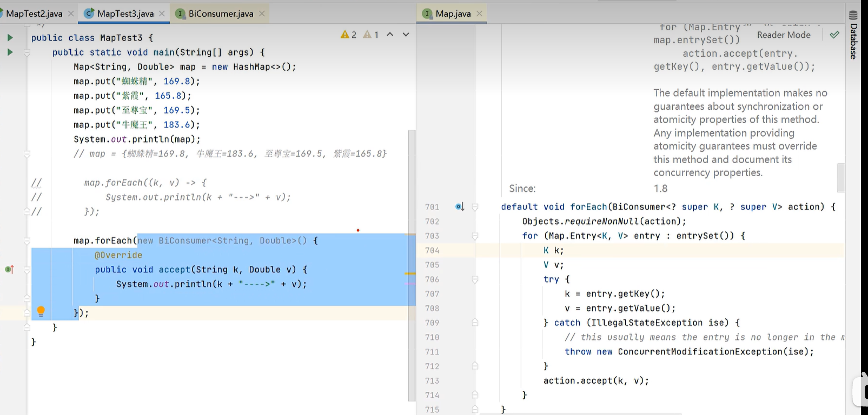Click the warnings count indicator showing 2

coord(349,35)
